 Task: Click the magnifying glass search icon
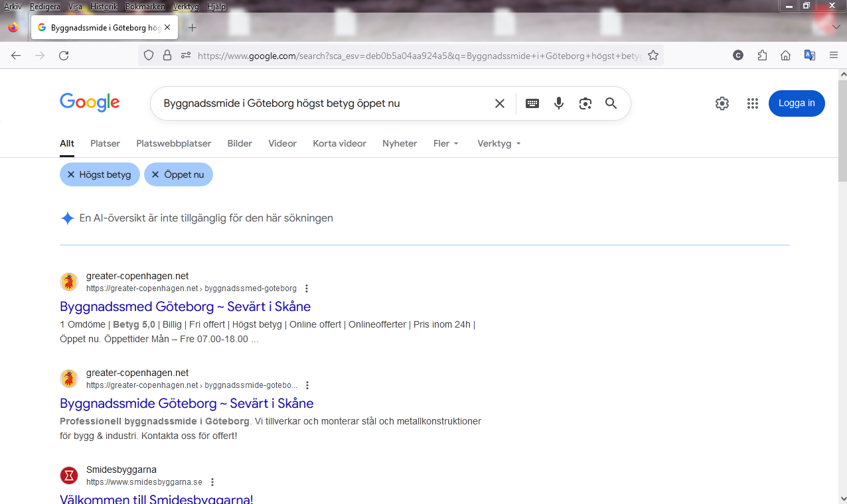point(611,103)
